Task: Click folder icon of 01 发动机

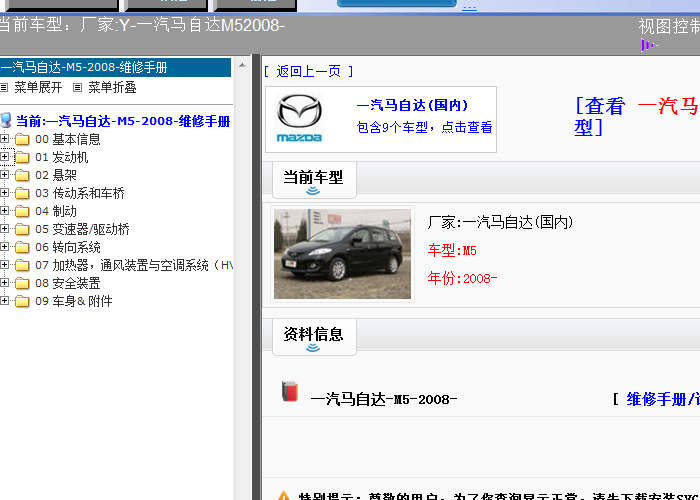Action: click(x=22, y=157)
